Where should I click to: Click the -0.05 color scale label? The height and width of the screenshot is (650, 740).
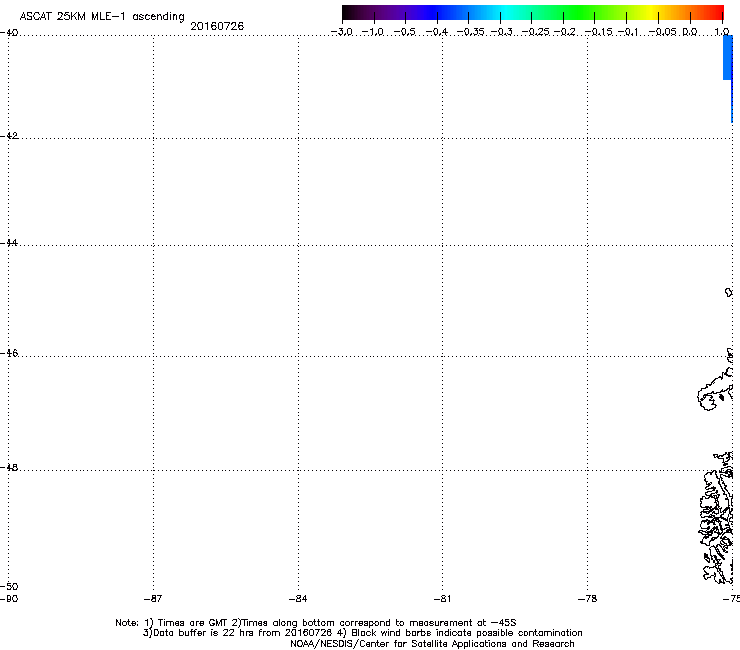pos(662,32)
